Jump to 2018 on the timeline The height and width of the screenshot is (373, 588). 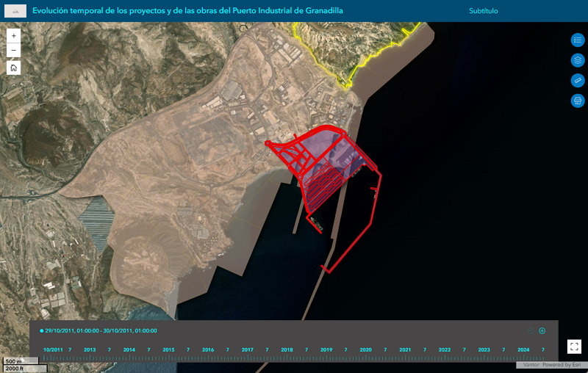[287, 350]
